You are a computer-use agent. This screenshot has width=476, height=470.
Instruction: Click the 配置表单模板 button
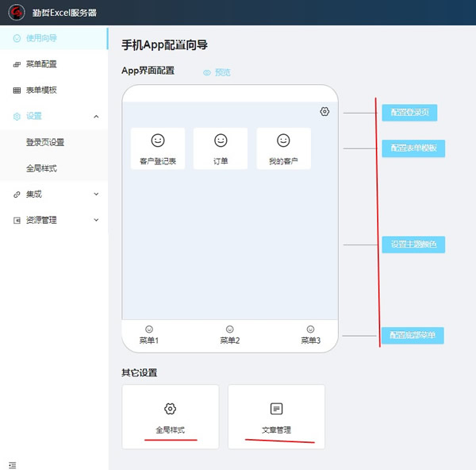[x=413, y=148]
